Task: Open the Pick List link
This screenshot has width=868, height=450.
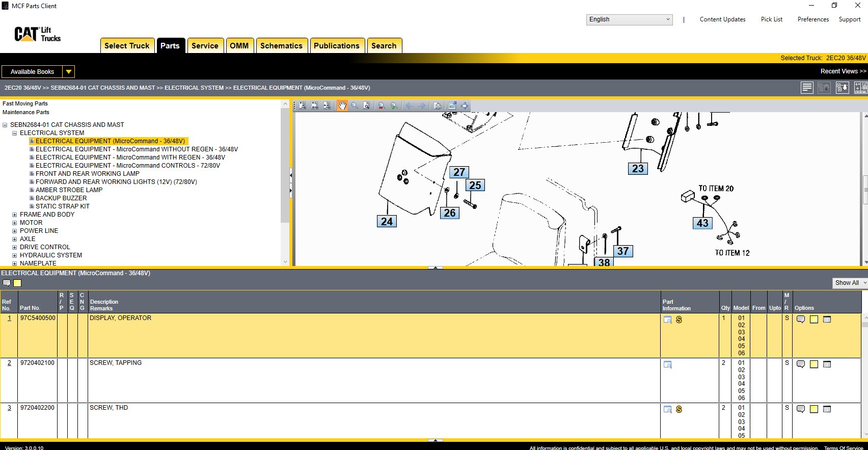Action: pyautogui.click(x=771, y=19)
